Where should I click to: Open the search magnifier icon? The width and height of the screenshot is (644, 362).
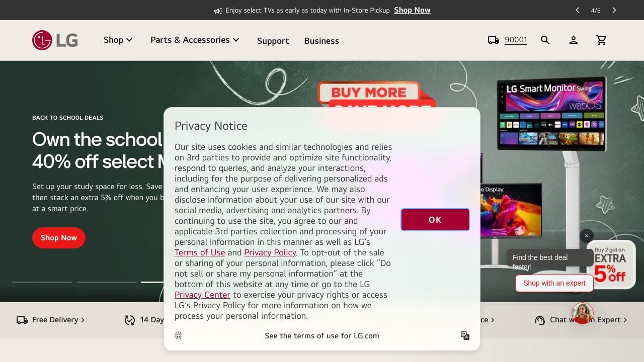545,40
